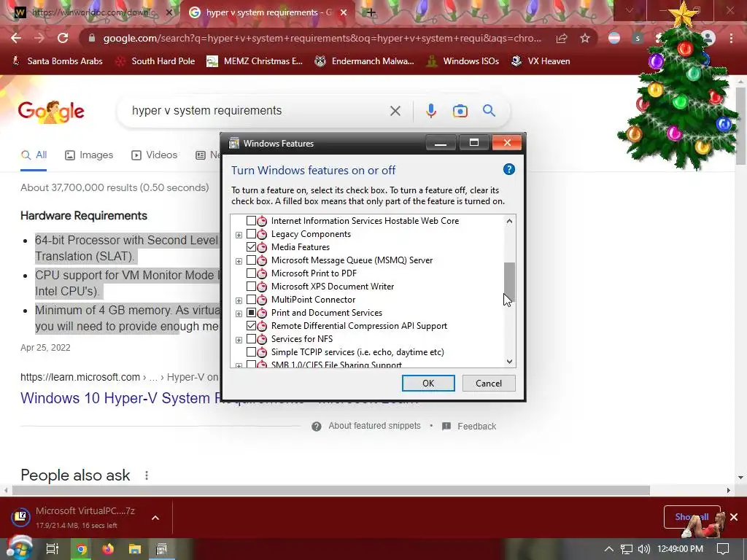Open the Windows Start button
The width and height of the screenshot is (747, 560).
pos(19,548)
